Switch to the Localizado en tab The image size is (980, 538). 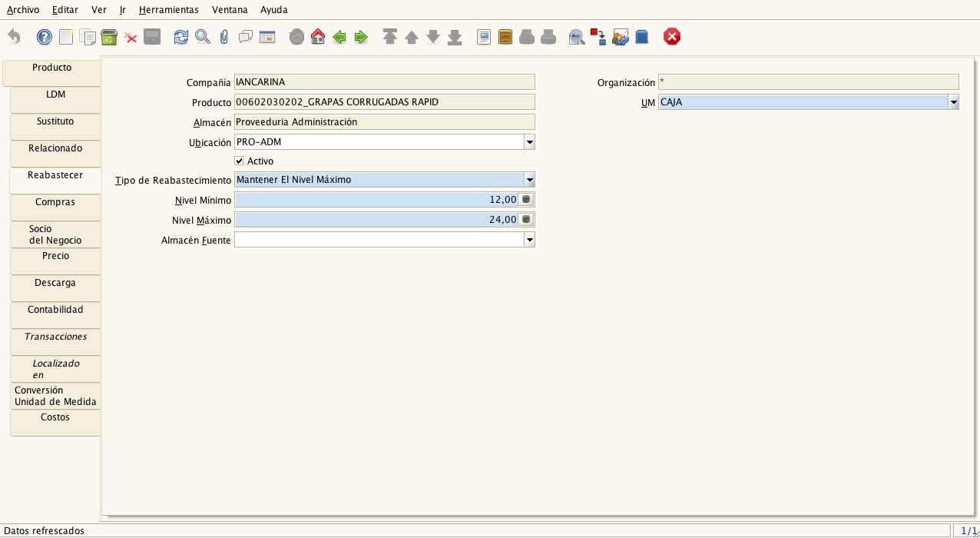pyautogui.click(x=55, y=368)
